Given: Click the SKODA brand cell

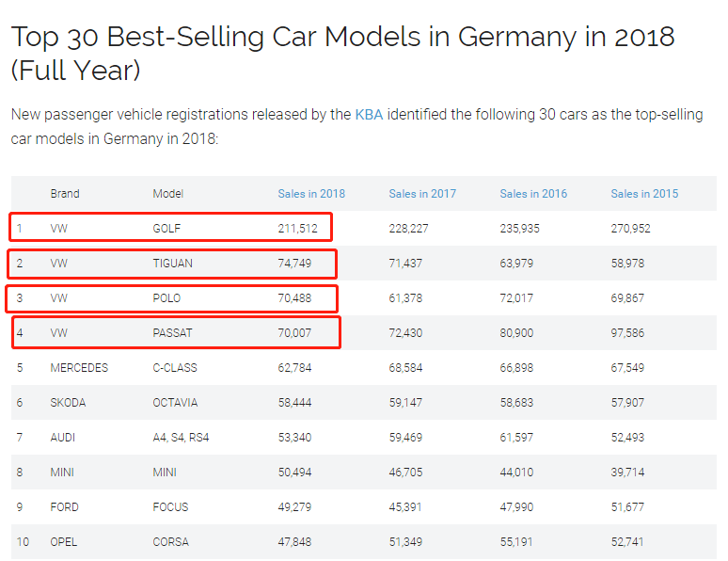Looking at the screenshot, I should [x=68, y=403].
